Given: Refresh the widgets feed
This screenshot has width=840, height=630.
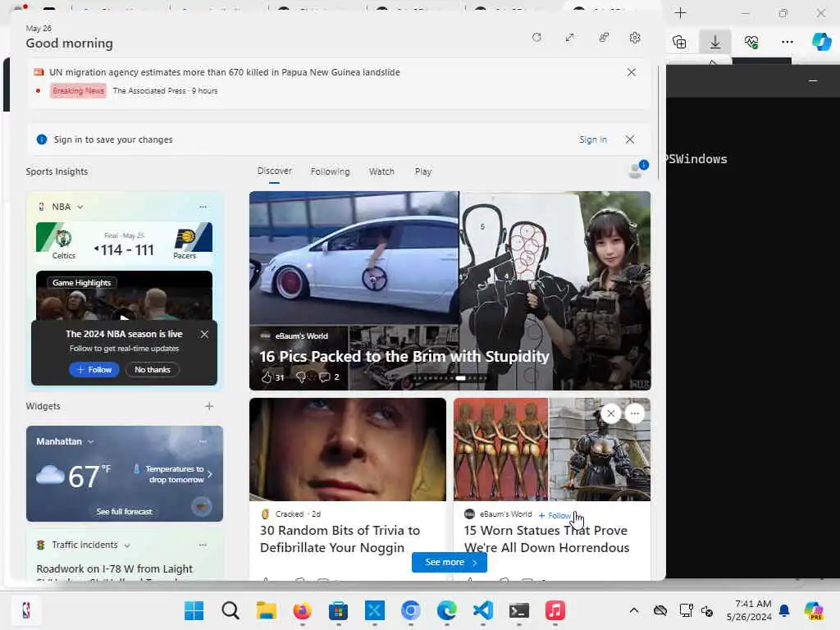Looking at the screenshot, I should click(x=536, y=38).
